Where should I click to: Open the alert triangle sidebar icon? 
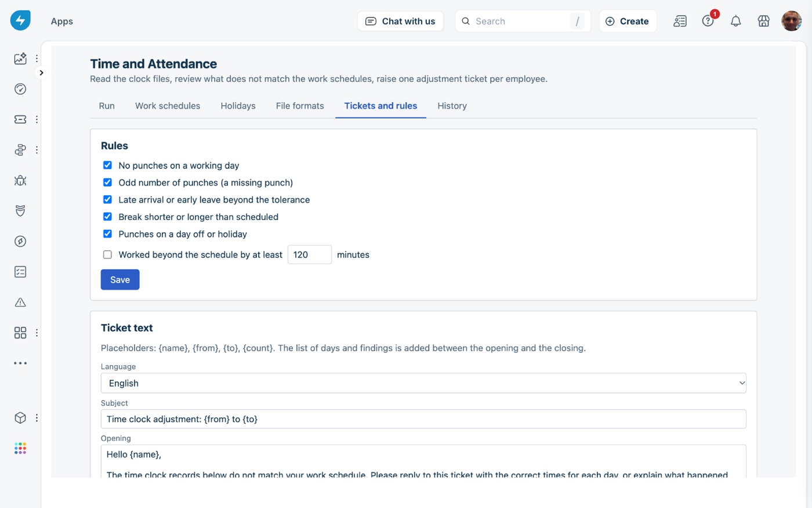(x=20, y=302)
